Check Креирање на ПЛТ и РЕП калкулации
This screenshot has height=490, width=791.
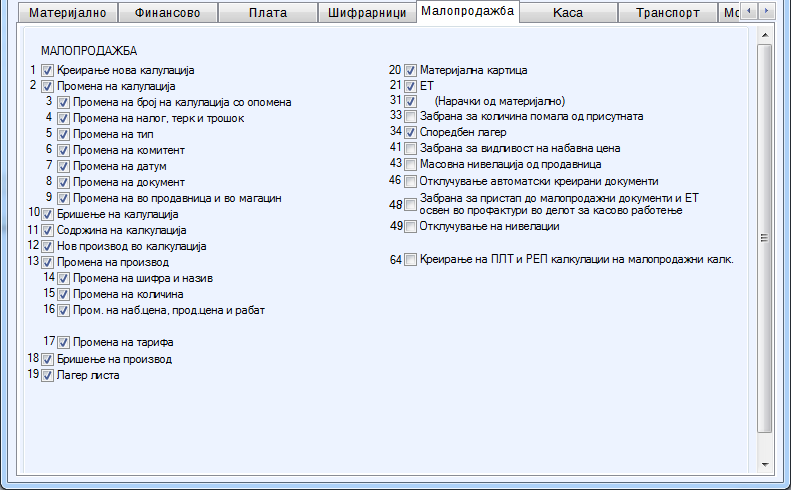click(x=411, y=260)
